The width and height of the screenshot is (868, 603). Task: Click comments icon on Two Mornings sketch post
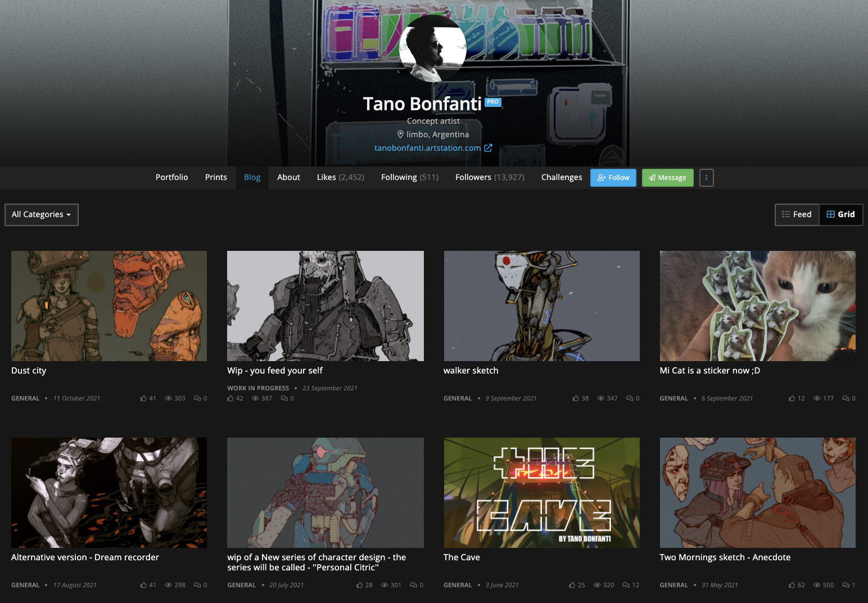click(846, 585)
